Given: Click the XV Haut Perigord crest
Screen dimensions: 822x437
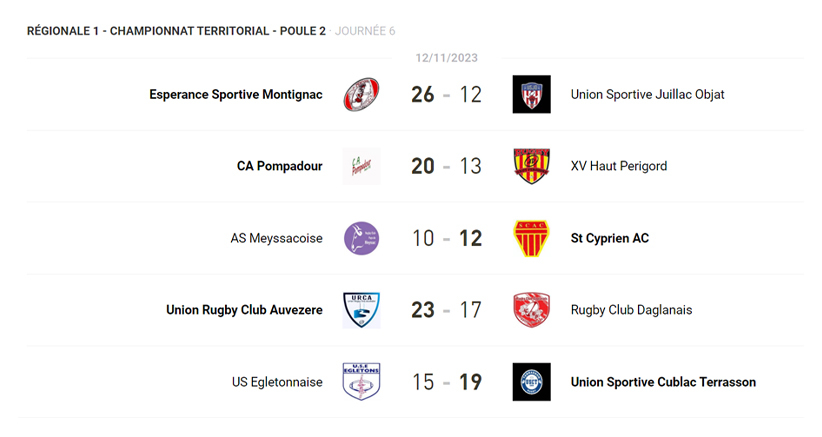Looking at the screenshot, I should [x=531, y=166].
